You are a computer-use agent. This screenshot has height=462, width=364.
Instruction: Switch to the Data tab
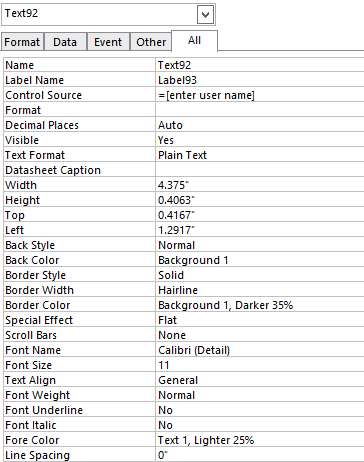65,42
